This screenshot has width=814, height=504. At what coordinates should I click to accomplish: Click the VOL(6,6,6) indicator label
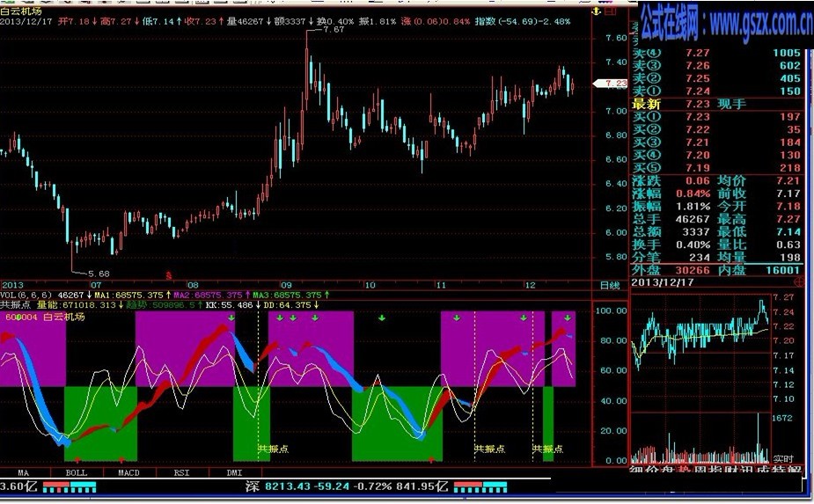pyautogui.click(x=26, y=295)
